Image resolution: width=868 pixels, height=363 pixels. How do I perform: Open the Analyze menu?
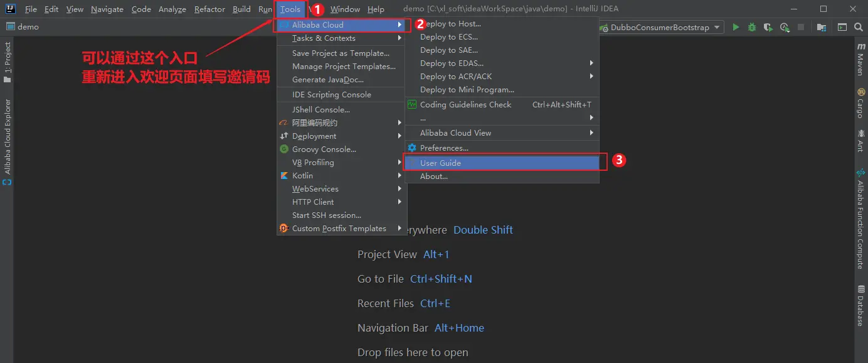(172, 9)
